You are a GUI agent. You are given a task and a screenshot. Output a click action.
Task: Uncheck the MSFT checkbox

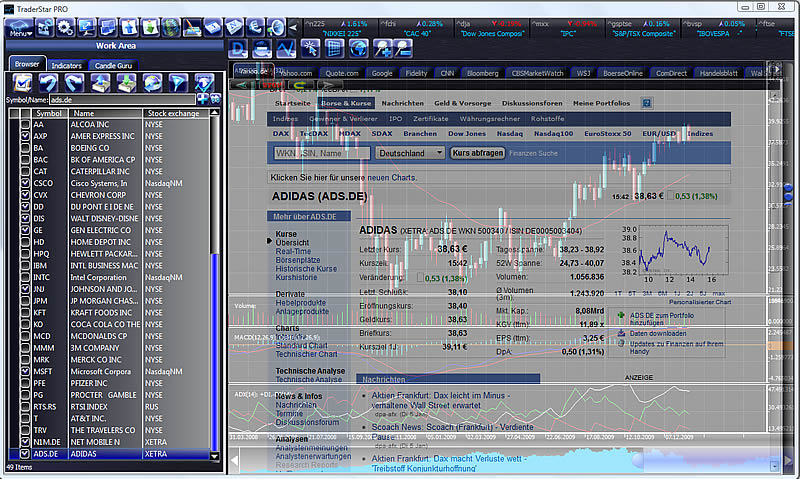pyautogui.click(x=25, y=371)
